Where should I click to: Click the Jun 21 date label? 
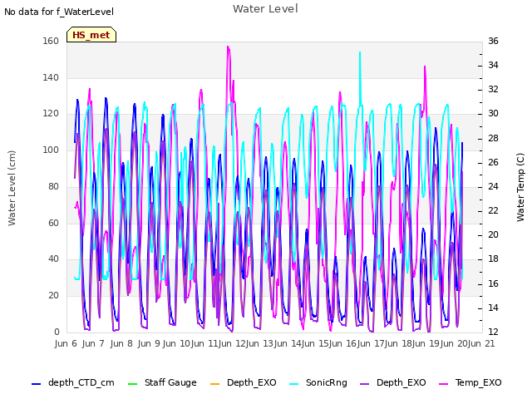coord(481,343)
